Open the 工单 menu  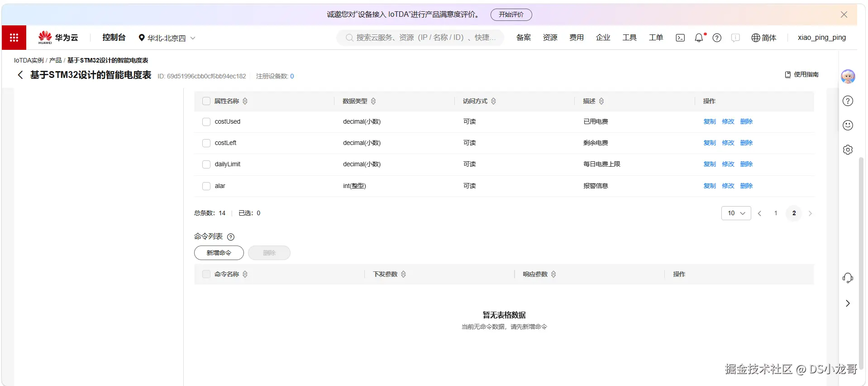(656, 38)
